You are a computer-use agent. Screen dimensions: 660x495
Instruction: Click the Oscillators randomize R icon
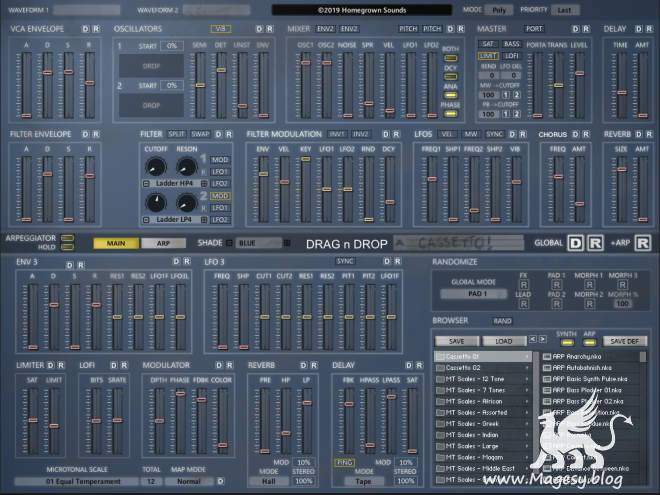[270, 29]
